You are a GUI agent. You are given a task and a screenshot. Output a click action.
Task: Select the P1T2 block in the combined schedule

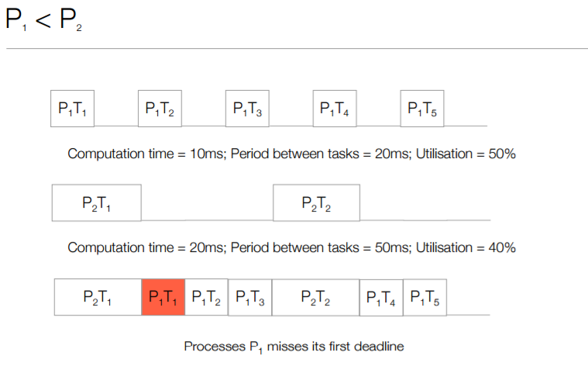tap(206, 297)
